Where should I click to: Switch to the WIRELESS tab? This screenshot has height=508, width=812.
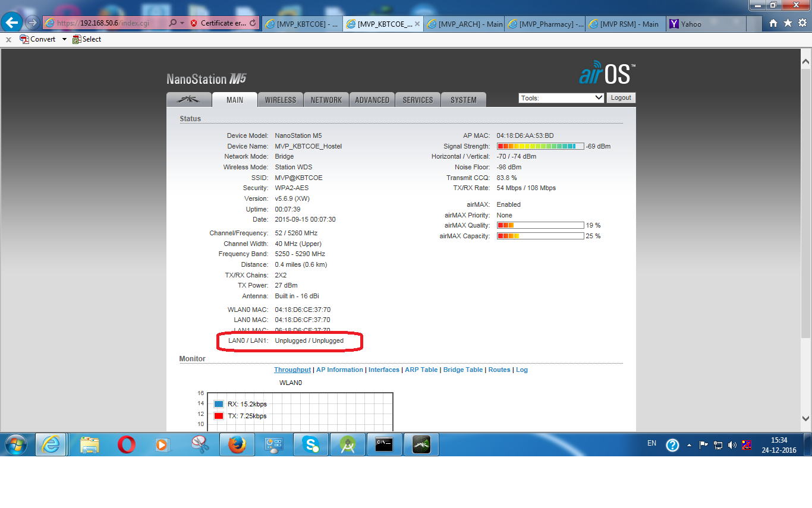(281, 100)
